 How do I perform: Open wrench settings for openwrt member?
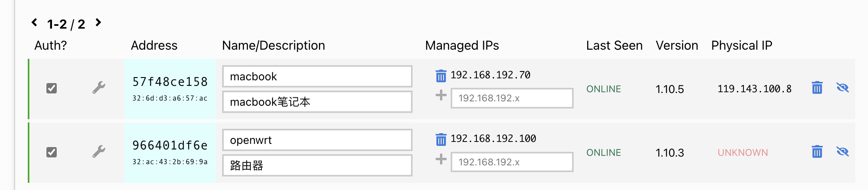click(x=99, y=151)
